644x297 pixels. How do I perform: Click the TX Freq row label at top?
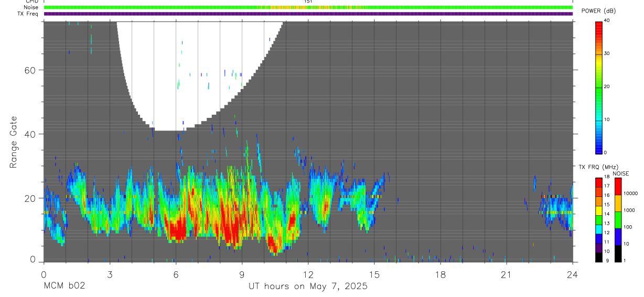tap(28, 14)
